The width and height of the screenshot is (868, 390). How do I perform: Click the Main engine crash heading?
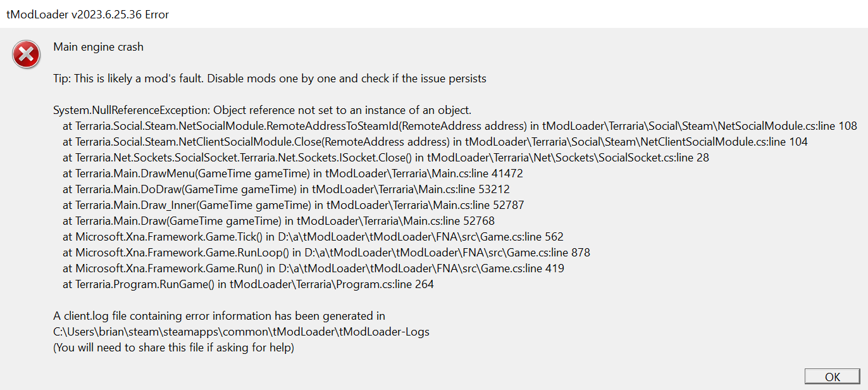pyautogui.click(x=98, y=46)
